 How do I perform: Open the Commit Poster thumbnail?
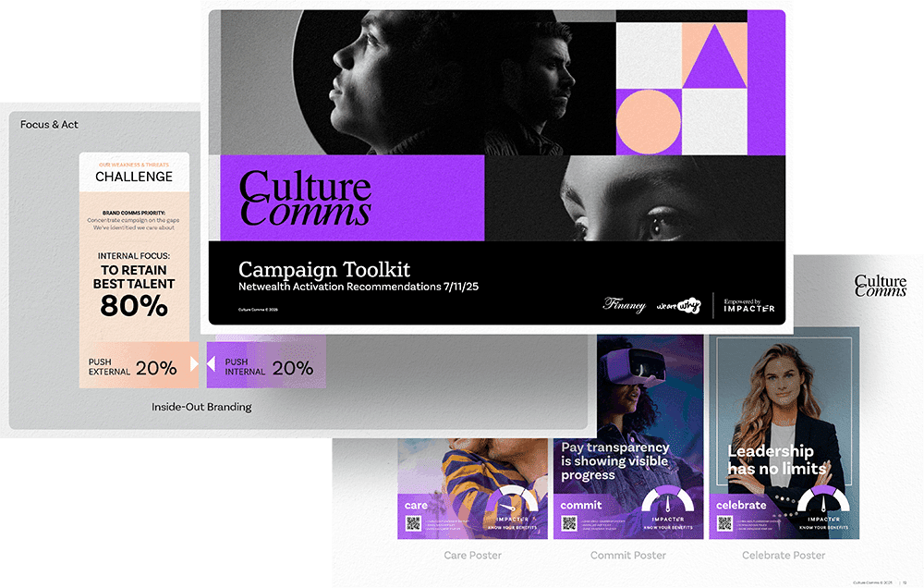628,436
